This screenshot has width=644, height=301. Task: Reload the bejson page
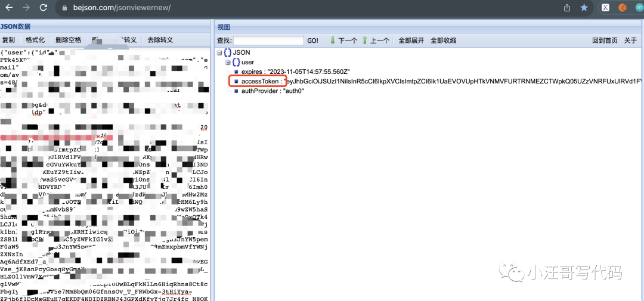[43, 8]
